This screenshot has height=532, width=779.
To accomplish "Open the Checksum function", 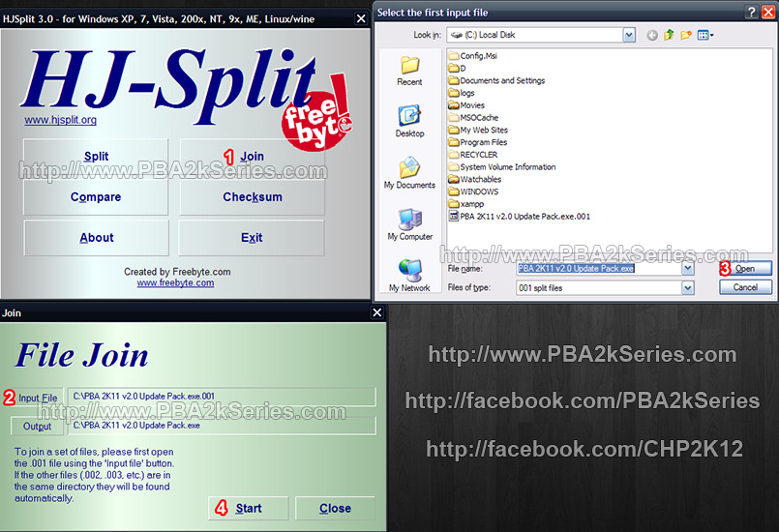I will coord(252,197).
